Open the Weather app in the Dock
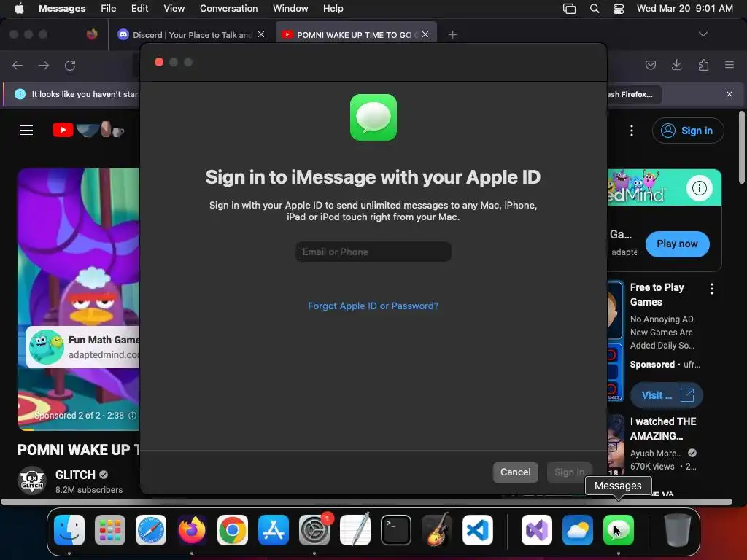747x560 pixels. 578,530
